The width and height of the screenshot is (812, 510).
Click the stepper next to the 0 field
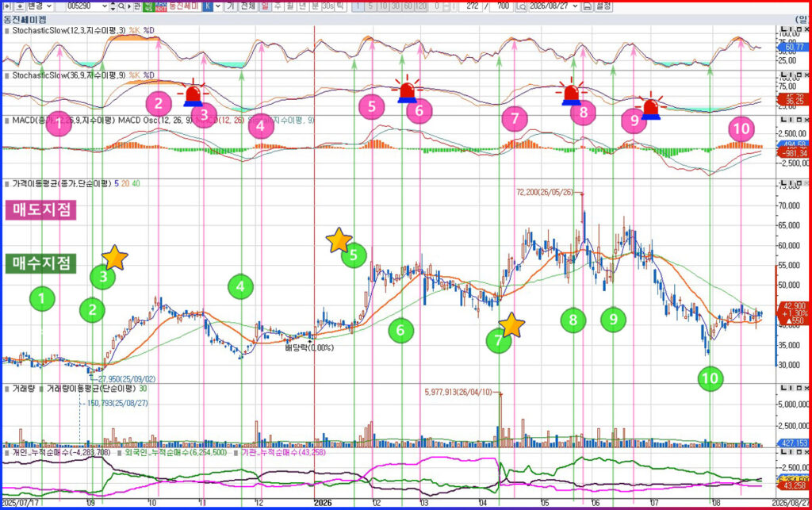click(x=446, y=6)
